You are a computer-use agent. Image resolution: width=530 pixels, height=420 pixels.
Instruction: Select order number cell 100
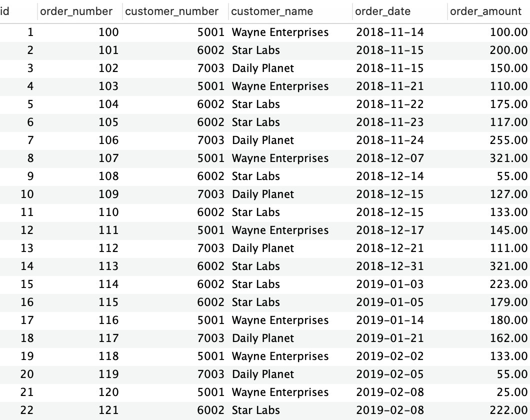[x=108, y=32]
